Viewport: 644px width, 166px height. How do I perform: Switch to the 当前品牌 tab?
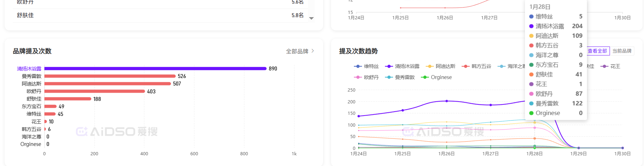(622, 51)
